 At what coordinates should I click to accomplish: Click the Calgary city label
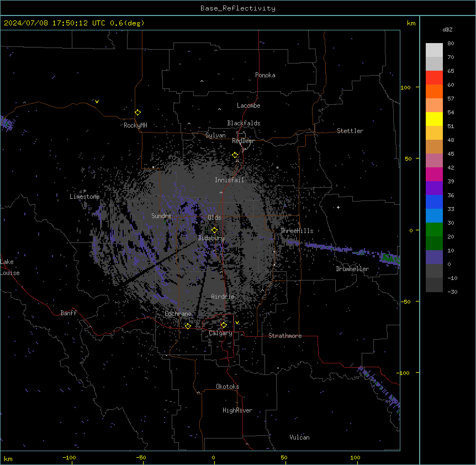220,333
